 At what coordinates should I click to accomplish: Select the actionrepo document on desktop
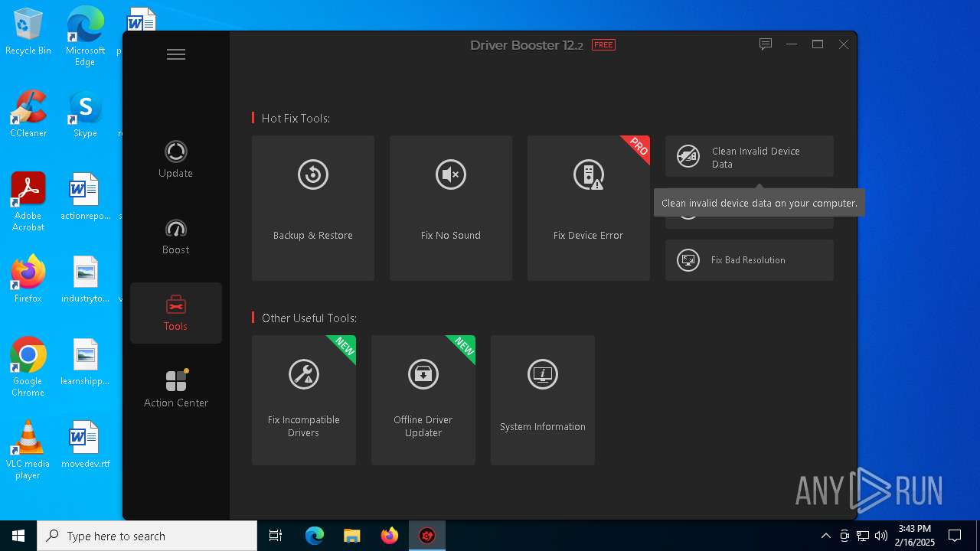[x=85, y=197]
